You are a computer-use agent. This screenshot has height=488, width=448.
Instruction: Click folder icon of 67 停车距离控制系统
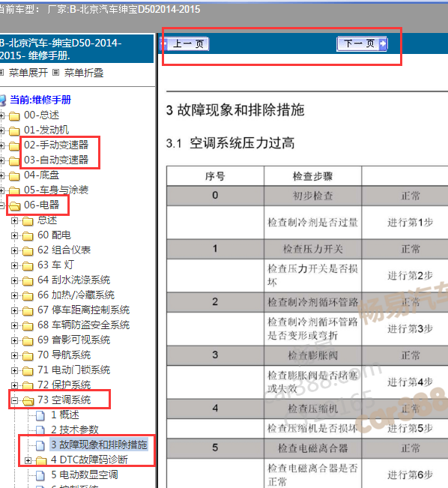28,311
